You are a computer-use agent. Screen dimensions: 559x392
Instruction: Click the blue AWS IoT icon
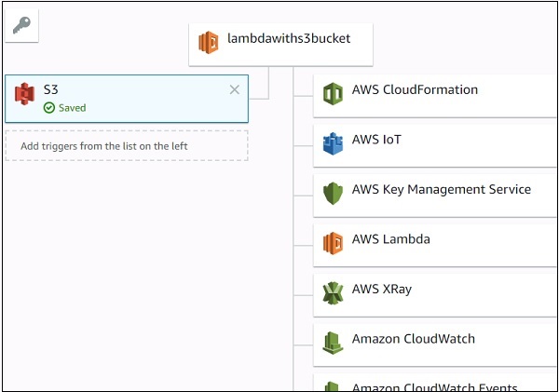333,143
